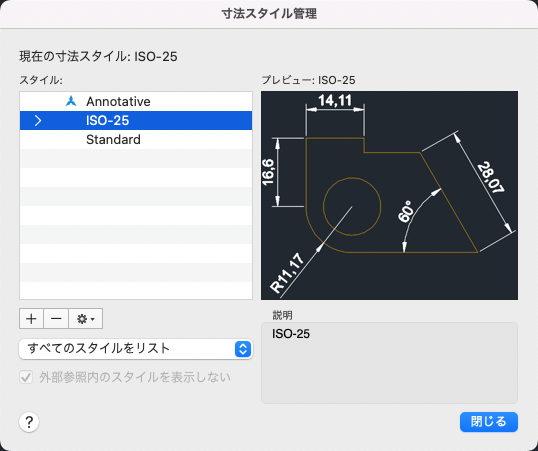Click the 14,11 dimension in preview

335,101
